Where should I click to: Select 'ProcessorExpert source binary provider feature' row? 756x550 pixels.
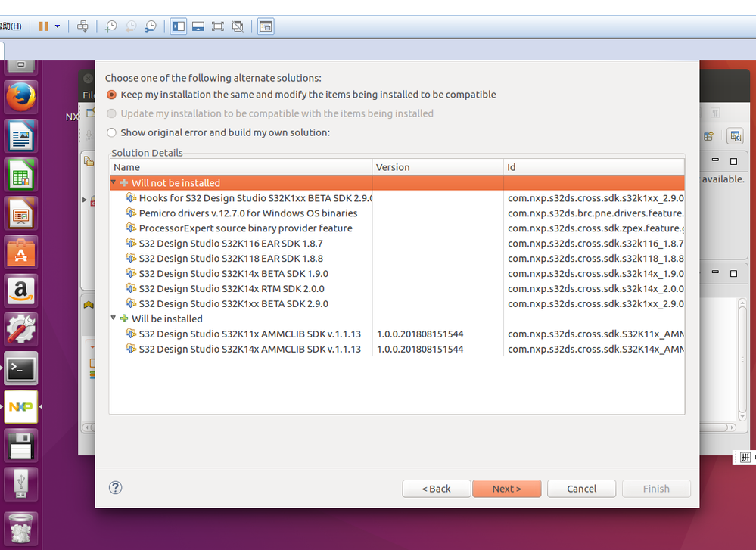[397, 228]
